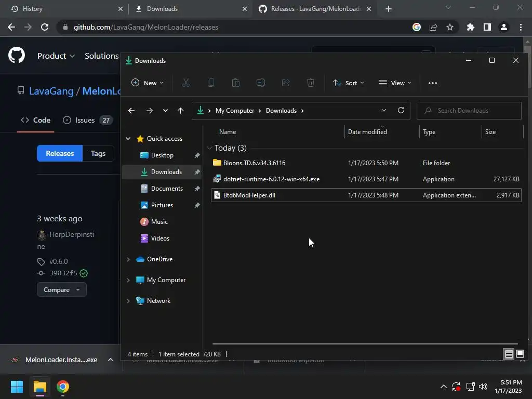
Task: Switch to the Downloads tab in Chrome
Action: [x=191, y=9]
